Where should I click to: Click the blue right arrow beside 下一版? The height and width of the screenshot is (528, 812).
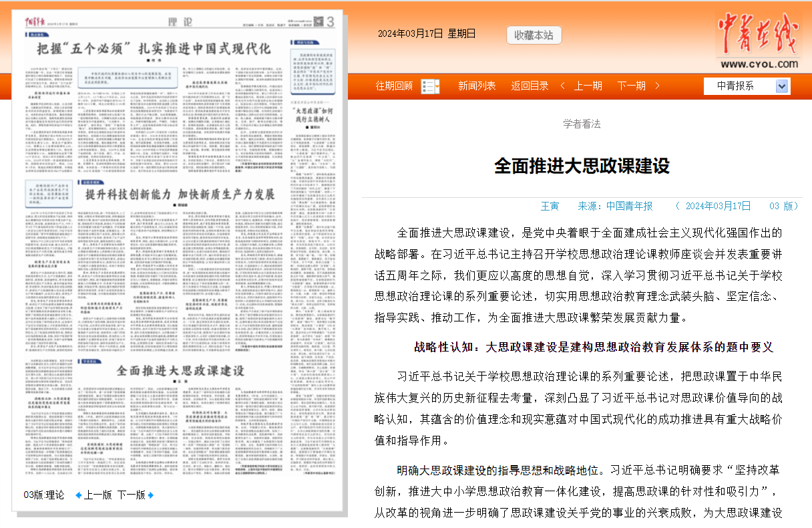pyautogui.click(x=151, y=495)
